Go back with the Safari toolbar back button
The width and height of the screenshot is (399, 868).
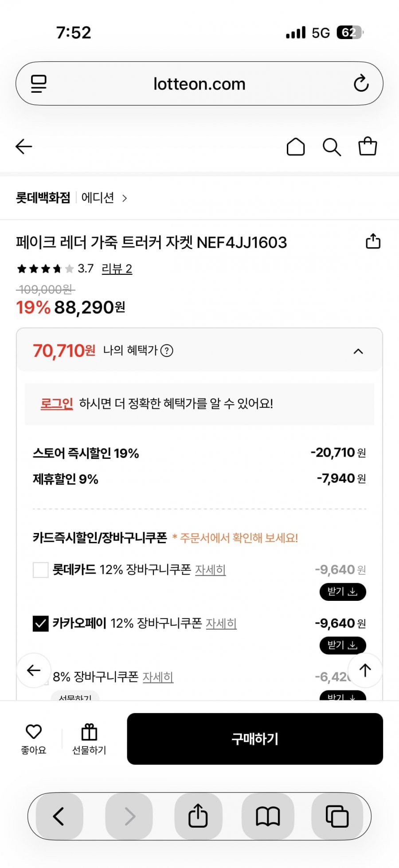click(59, 816)
